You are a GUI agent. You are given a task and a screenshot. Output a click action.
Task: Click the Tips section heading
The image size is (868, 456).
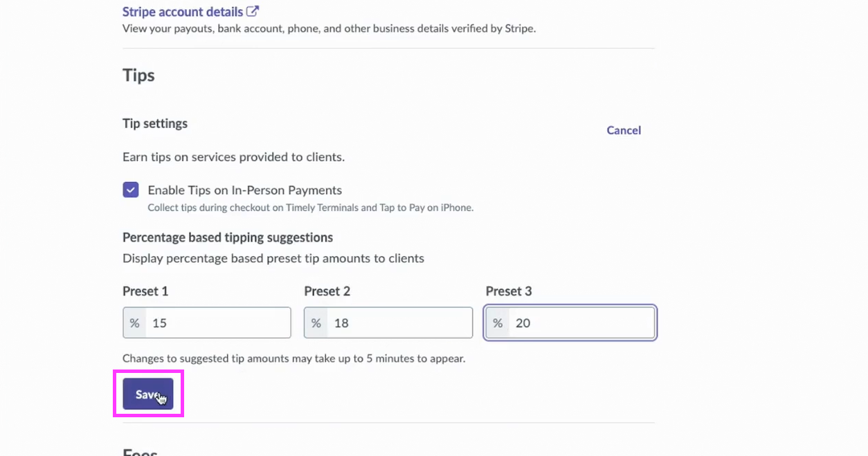pos(138,75)
